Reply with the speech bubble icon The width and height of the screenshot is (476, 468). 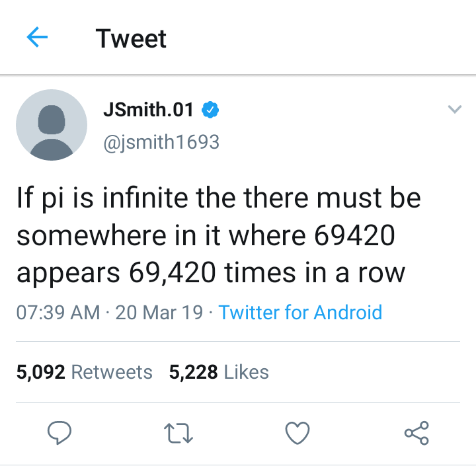(x=59, y=433)
